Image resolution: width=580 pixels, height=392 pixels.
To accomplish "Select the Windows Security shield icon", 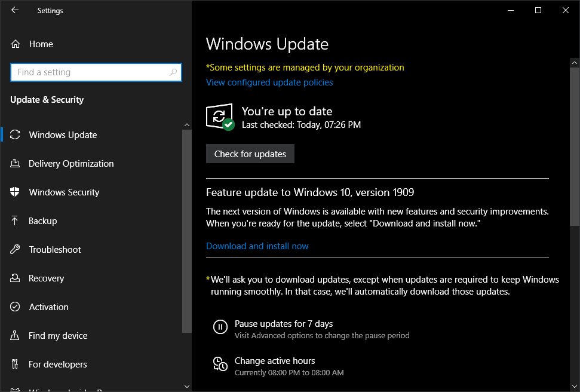I will click(16, 192).
